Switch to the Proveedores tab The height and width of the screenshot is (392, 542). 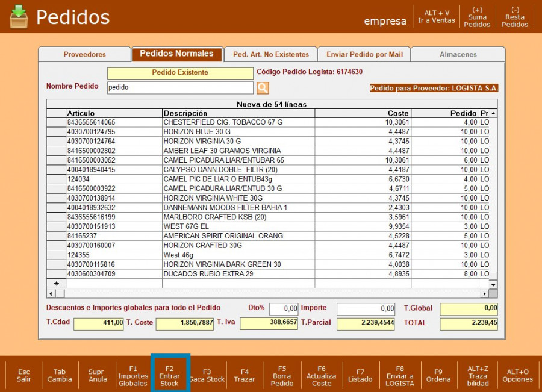click(84, 55)
